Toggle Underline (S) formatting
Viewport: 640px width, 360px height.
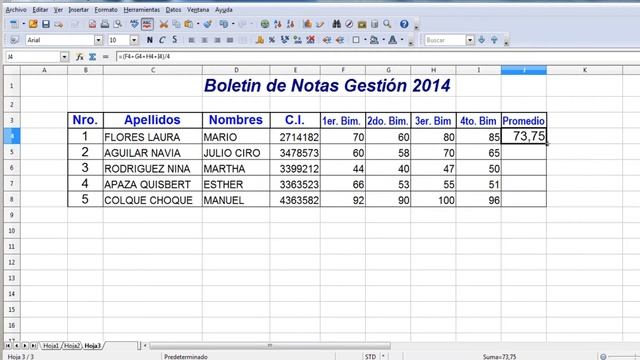point(175,40)
